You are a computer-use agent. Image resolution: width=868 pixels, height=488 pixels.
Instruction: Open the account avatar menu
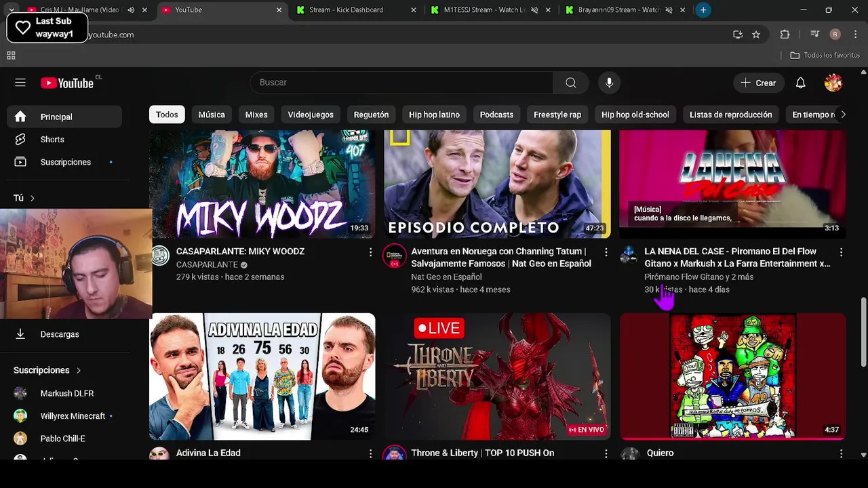833,83
